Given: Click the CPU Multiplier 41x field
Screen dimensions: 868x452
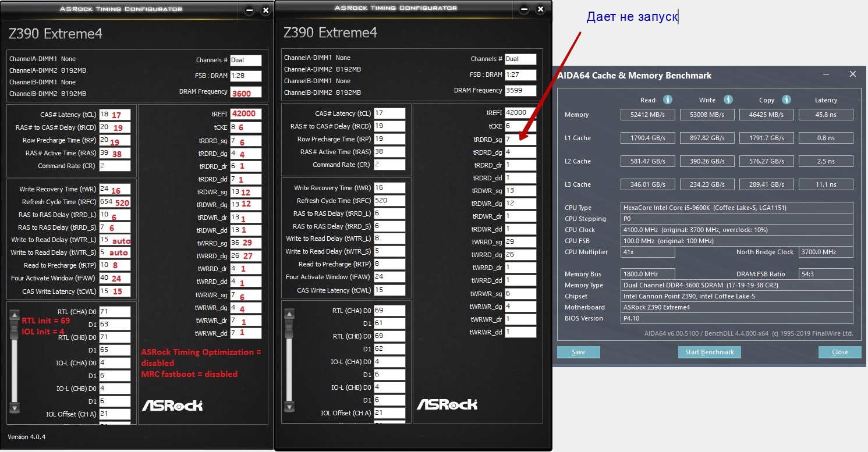Looking at the screenshot, I should point(647,252).
